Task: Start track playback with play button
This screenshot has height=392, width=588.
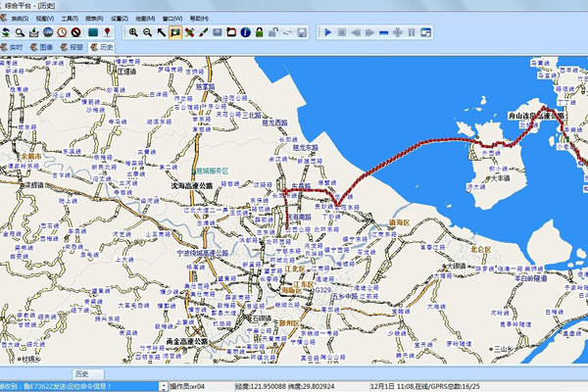Action: (x=327, y=32)
